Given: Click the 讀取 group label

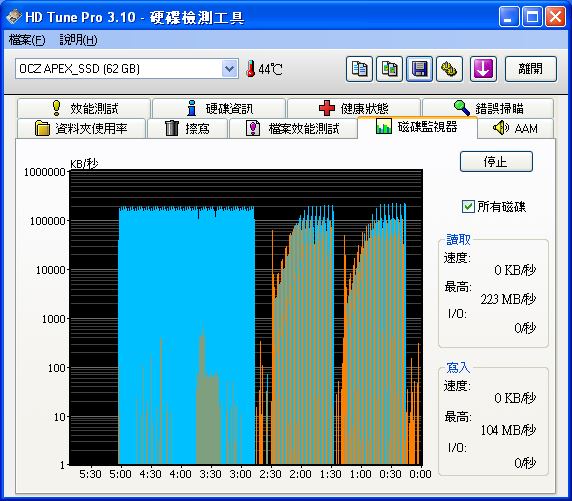Looking at the screenshot, I should click(x=458, y=240).
